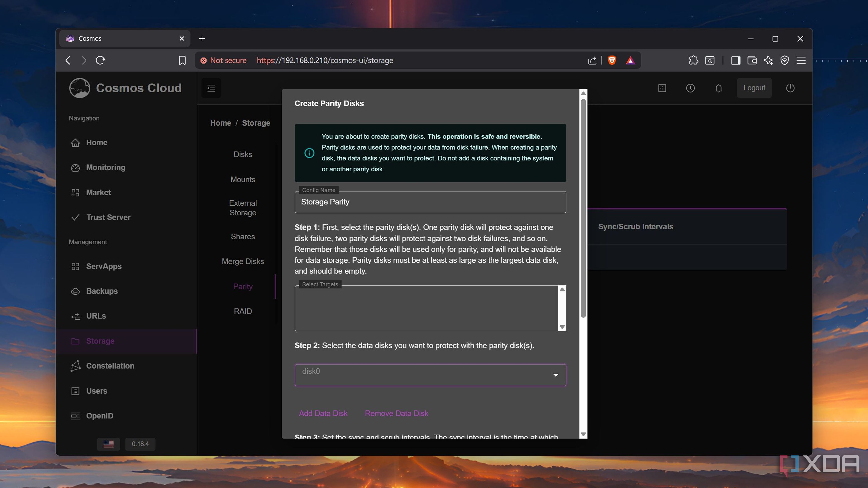
Task: Open Brave Wallet icon
Action: click(752, 60)
